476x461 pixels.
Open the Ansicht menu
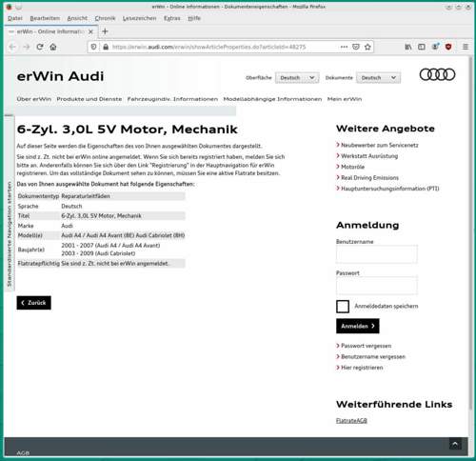(77, 18)
